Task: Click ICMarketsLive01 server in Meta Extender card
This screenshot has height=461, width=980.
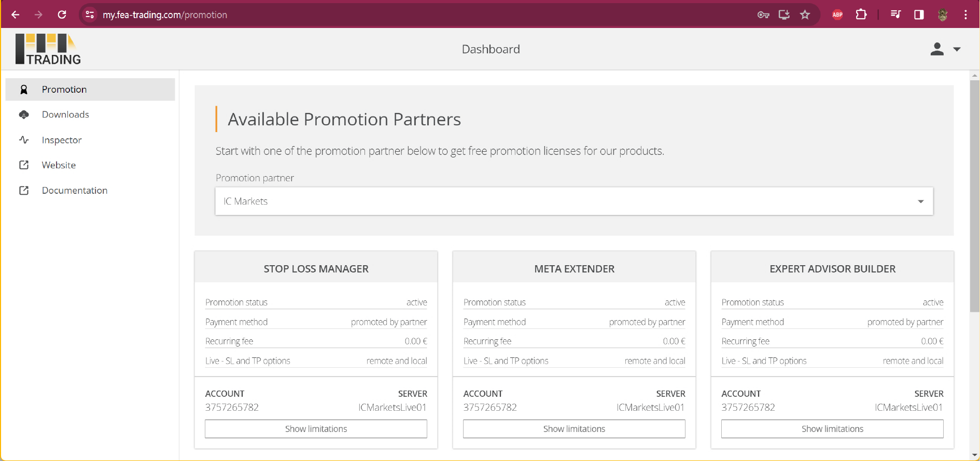Action: 650,407
